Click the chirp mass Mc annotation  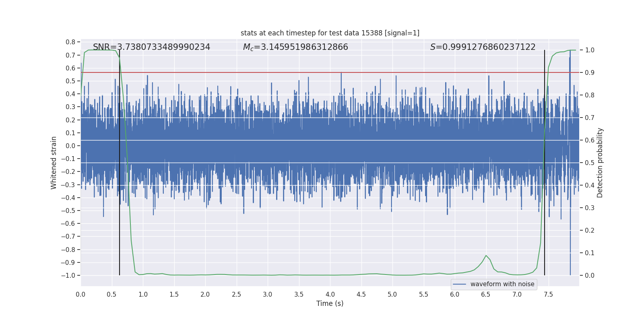[295, 47]
